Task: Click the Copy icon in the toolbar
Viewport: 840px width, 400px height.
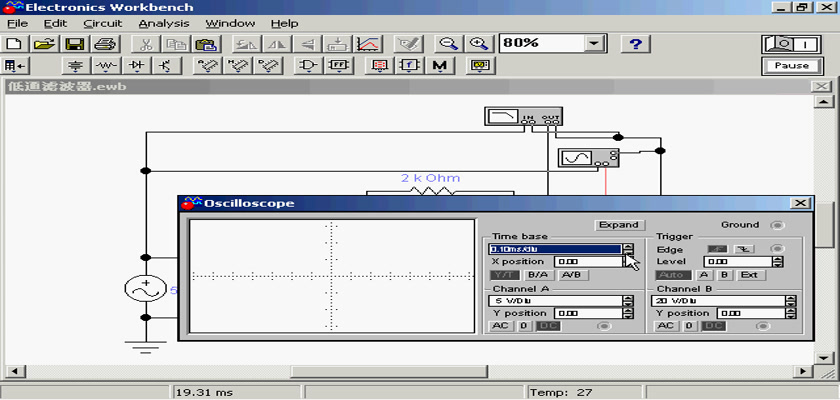Action: coord(175,44)
